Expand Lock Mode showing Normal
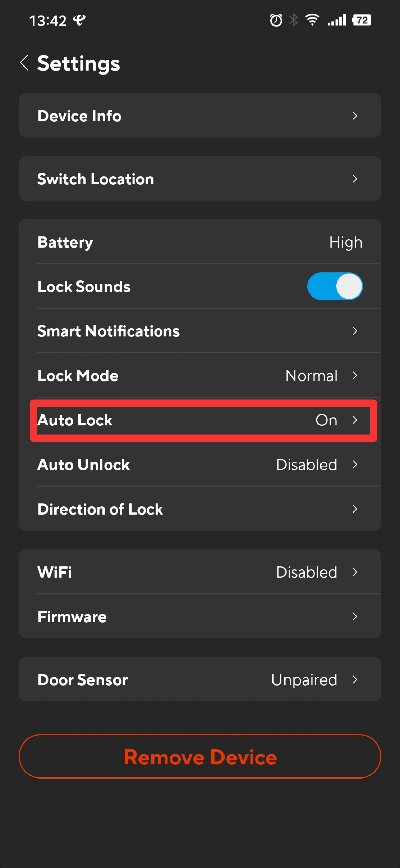This screenshot has height=868, width=400. [200, 375]
